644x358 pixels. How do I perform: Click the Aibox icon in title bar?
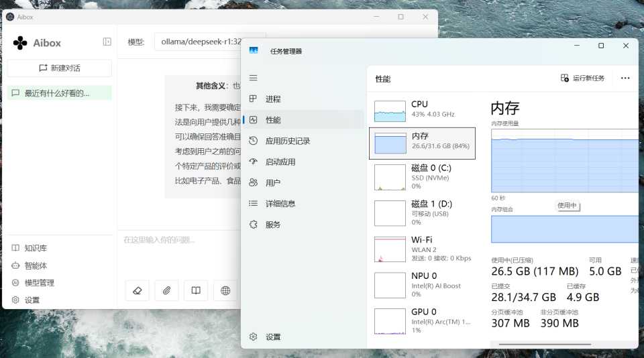coord(10,17)
